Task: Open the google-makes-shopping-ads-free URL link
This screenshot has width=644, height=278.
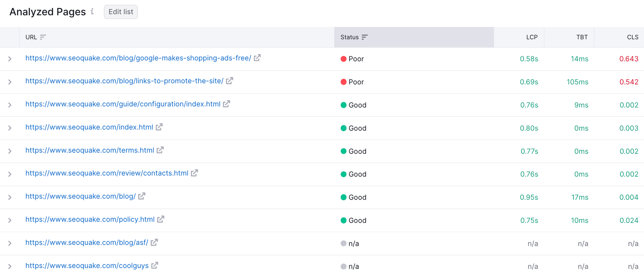Action: 138,58
